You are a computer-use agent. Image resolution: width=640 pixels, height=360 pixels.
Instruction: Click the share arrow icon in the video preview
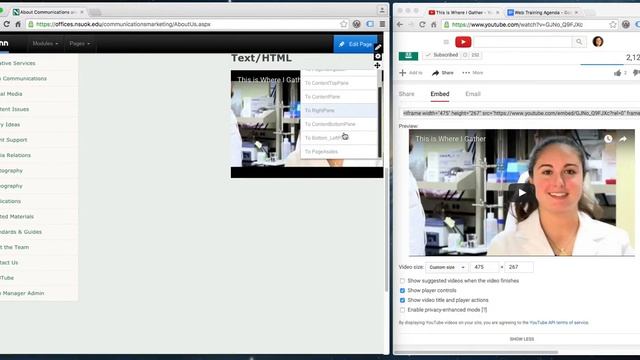click(623, 139)
